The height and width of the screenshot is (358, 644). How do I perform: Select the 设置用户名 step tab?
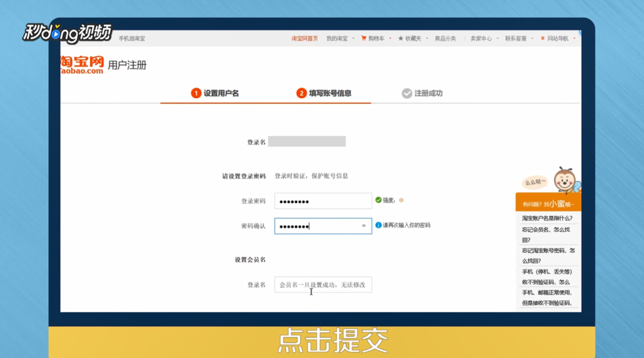215,93
